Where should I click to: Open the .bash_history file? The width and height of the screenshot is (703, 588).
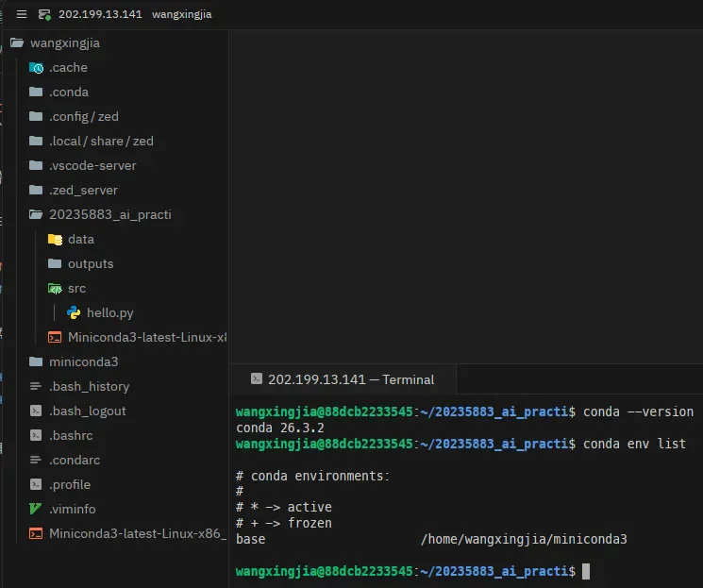[x=90, y=387]
